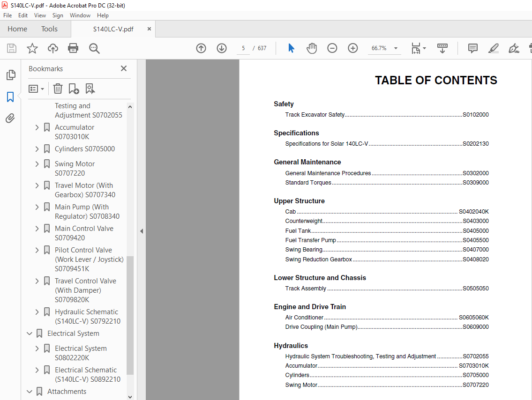Image resolution: width=532 pixels, height=400 pixels.
Task: Jump to Cylinders S0705000 bookmark
Action: pyautogui.click(x=85, y=149)
